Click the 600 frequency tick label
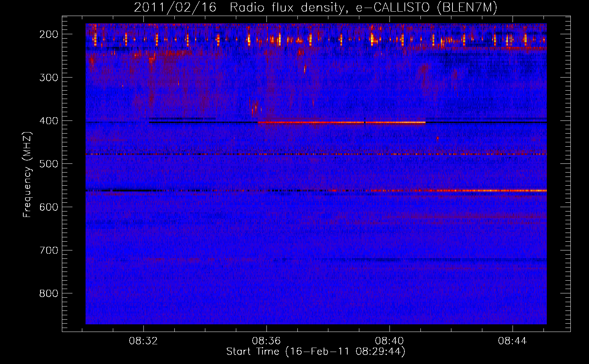Screen dimensions: 589x364 tap(49, 207)
